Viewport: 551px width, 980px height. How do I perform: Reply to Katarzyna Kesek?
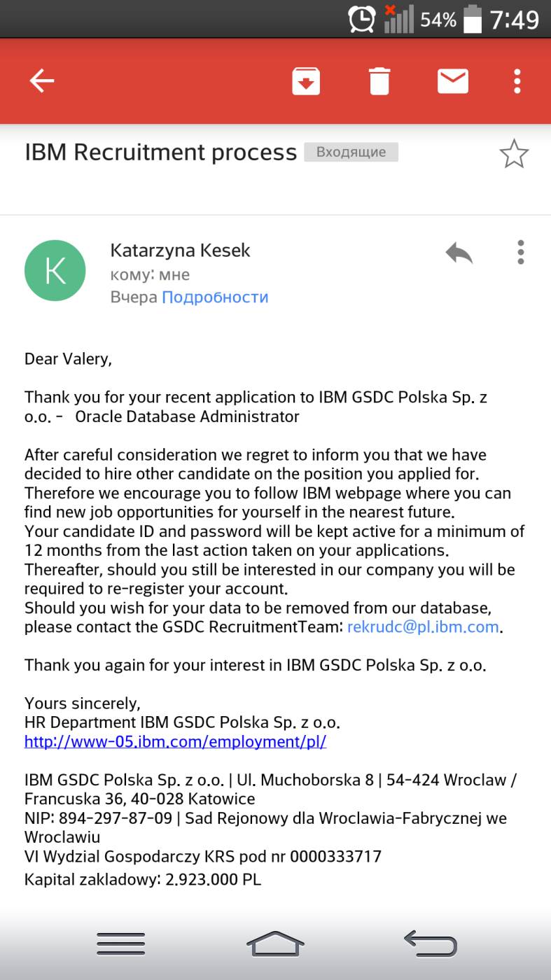(x=459, y=253)
